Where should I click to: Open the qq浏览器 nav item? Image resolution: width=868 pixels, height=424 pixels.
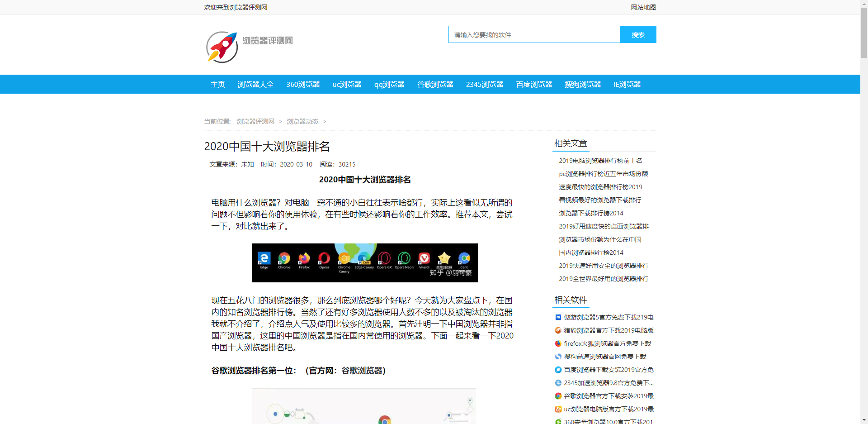click(389, 84)
